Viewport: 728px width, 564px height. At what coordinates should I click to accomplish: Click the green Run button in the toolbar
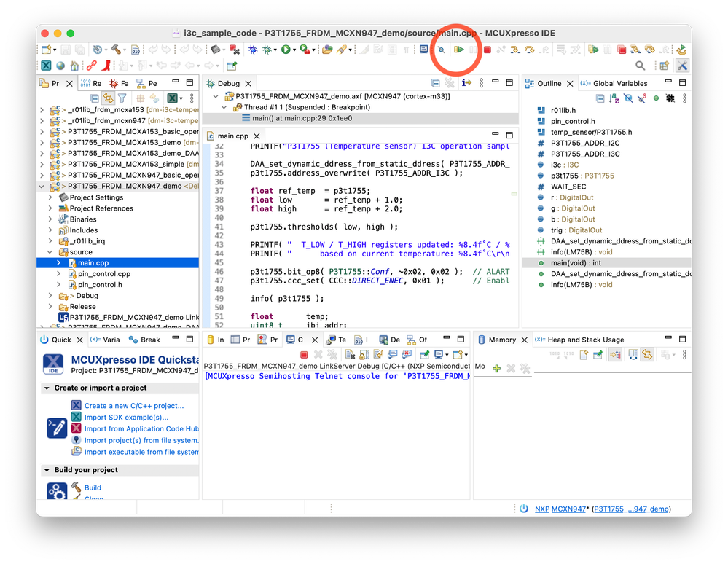pyautogui.click(x=286, y=50)
